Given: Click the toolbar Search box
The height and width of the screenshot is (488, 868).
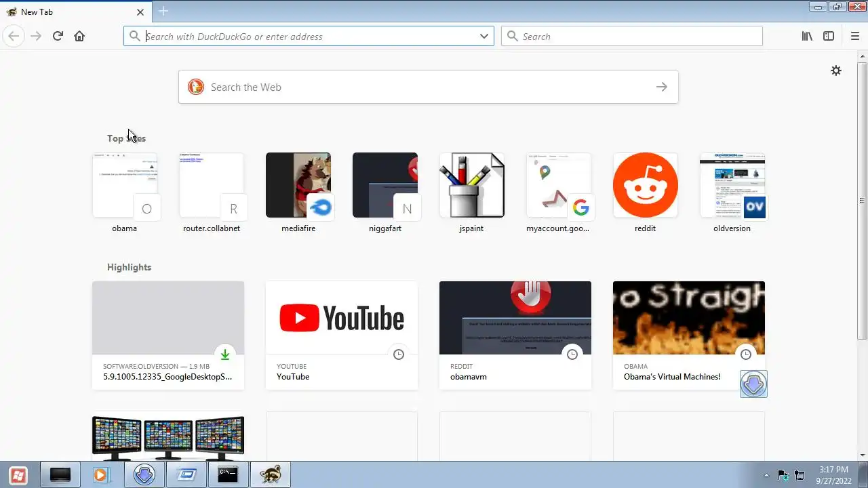Looking at the screenshot, I should pyautogui.click(x=632, y=36).
